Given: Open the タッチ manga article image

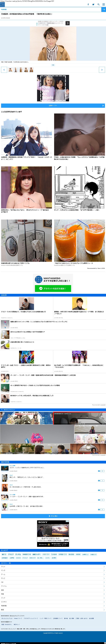Looking at the screenshot, I should click(x=79, y=188).
